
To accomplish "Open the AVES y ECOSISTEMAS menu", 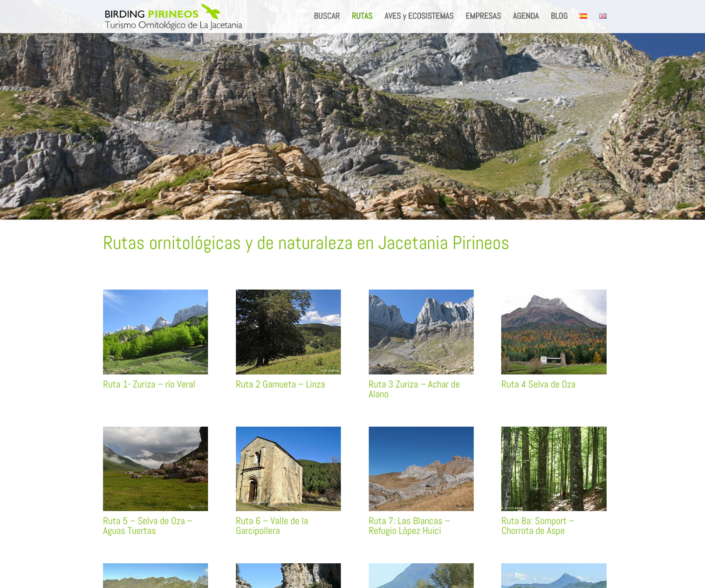I will point(419,16).
